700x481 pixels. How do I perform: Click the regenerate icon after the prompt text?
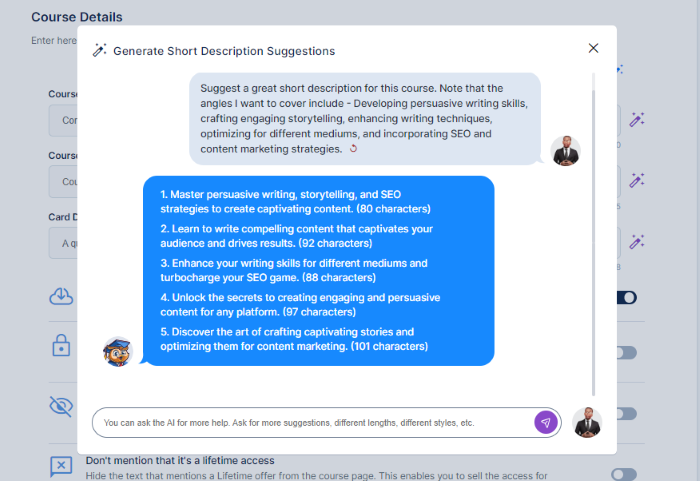coord(353,149)
